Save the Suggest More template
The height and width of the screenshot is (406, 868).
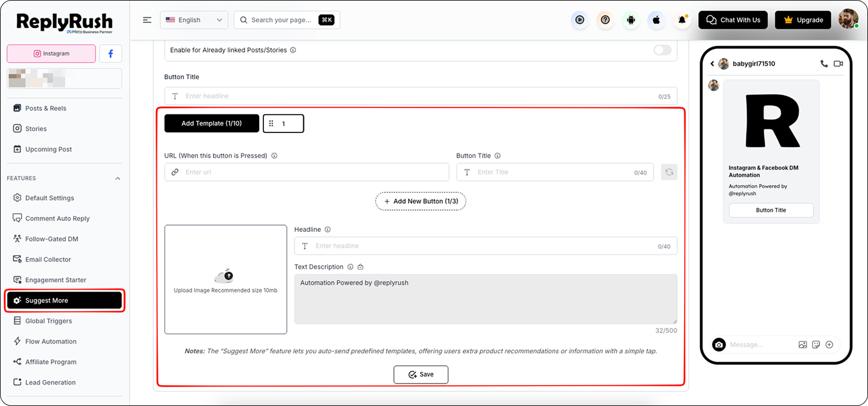coord(421,374)
